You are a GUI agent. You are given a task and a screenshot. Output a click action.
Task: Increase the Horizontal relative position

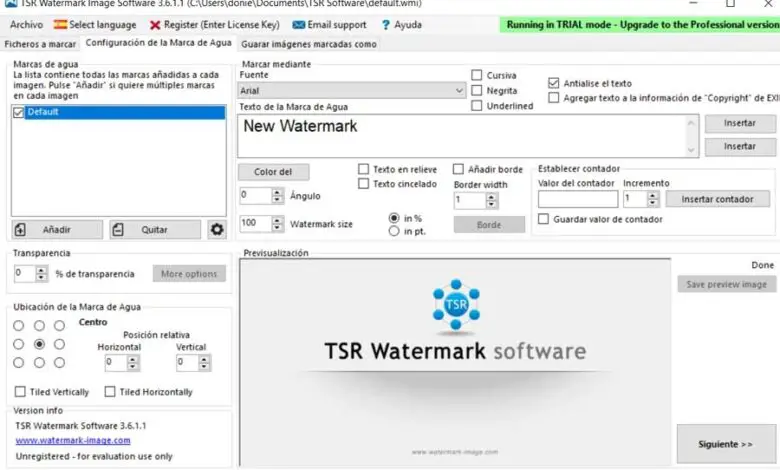pyautogui.click(x=132, y=359)
